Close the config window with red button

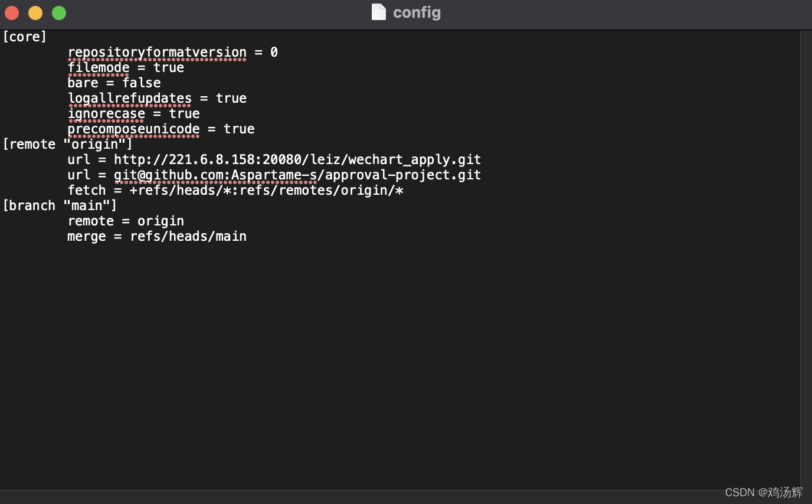pyautogui.click(x=12, y=12)
